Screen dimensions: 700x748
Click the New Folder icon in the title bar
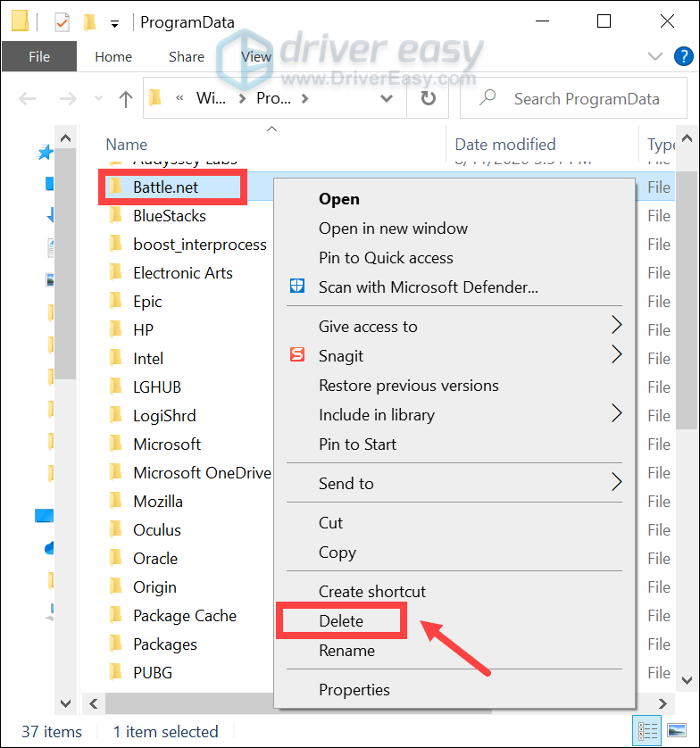89,21
